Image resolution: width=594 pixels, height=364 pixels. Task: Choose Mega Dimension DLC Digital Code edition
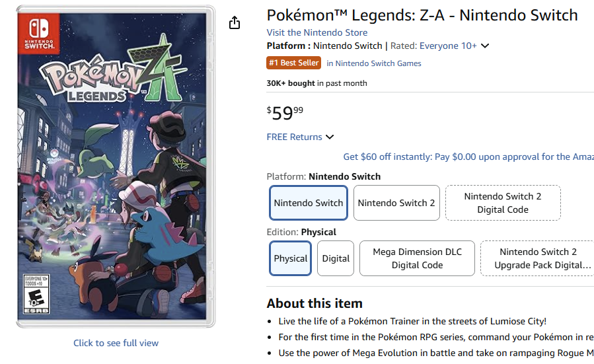[x=417, y=258]
